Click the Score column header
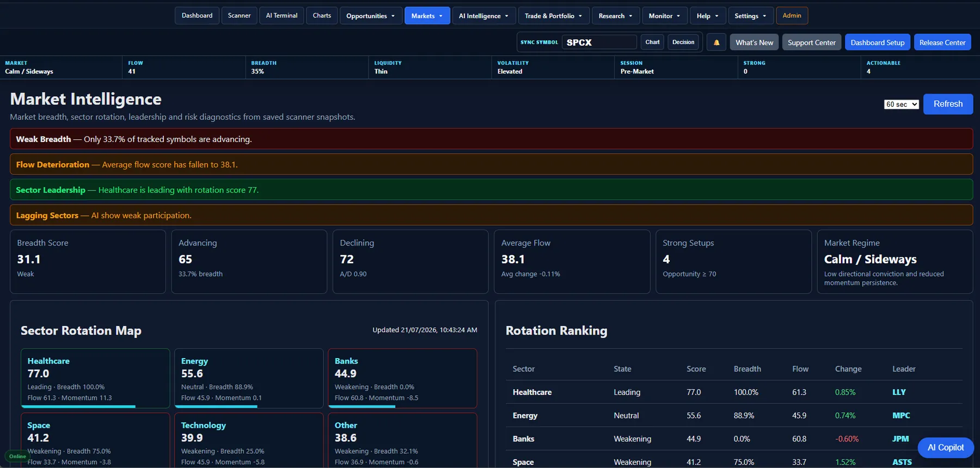 (x=696, y=369)
